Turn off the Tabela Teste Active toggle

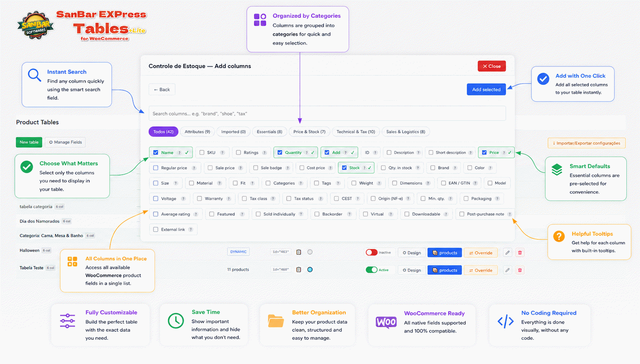tap(372, 270)
